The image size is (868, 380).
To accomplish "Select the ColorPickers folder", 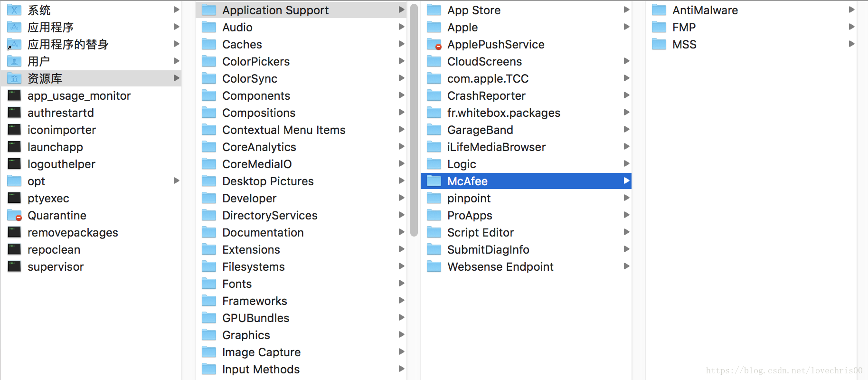I will click(x=301, y=61).
